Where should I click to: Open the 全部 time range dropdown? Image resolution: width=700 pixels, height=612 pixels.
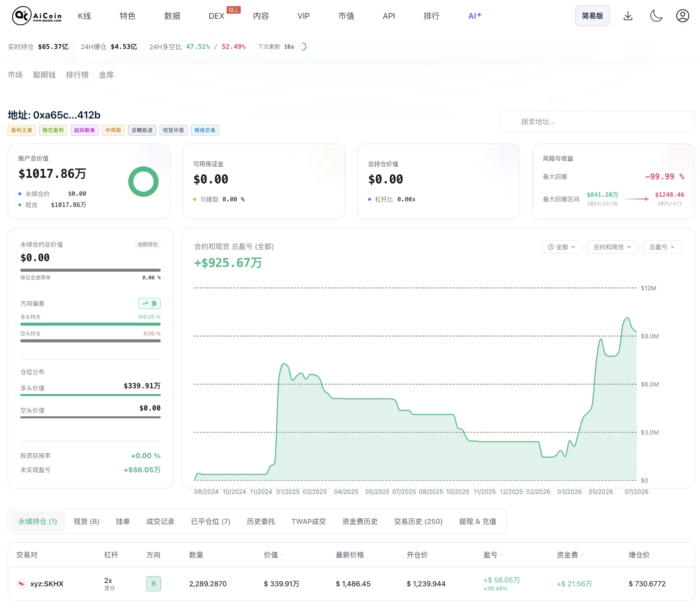coord(562,247)
